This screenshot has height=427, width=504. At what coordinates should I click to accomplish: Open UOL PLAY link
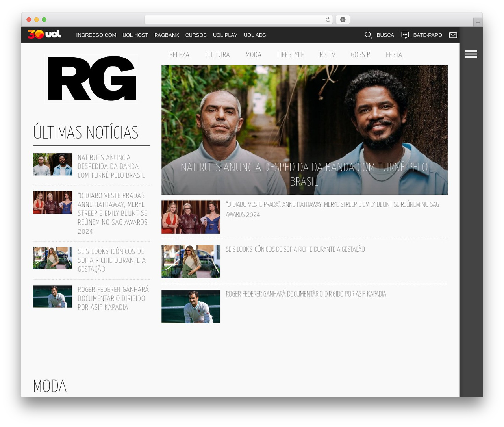coord(225,35)
